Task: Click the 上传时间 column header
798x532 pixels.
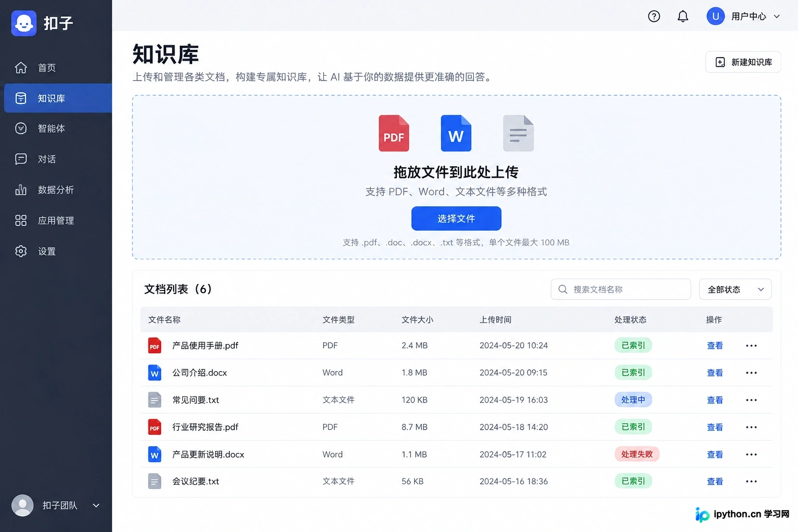Action: 496,320
